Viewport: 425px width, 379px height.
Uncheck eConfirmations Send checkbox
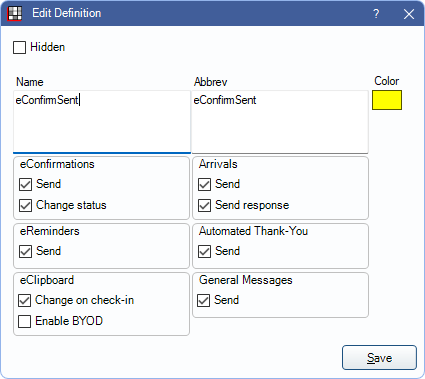point(25,184)
